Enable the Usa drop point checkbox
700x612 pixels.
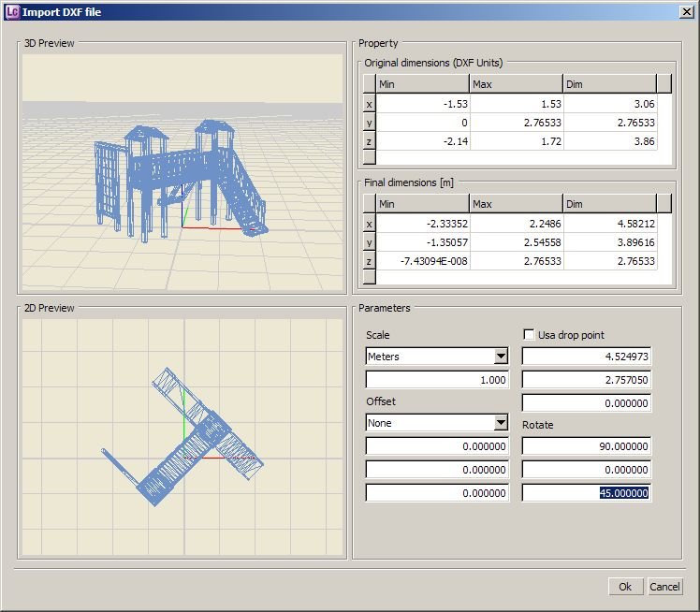[529, 334]
